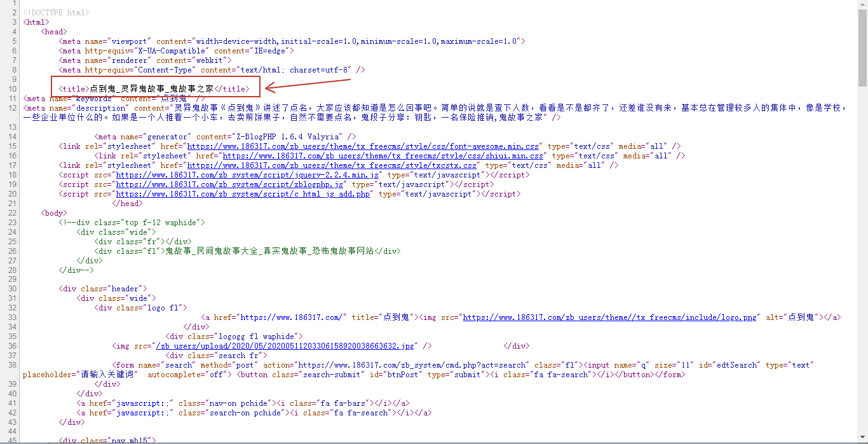
Task: Click the title text "点到鬼_灵异鬼故事_鬼故事之家"
Action: coord(151,89)
